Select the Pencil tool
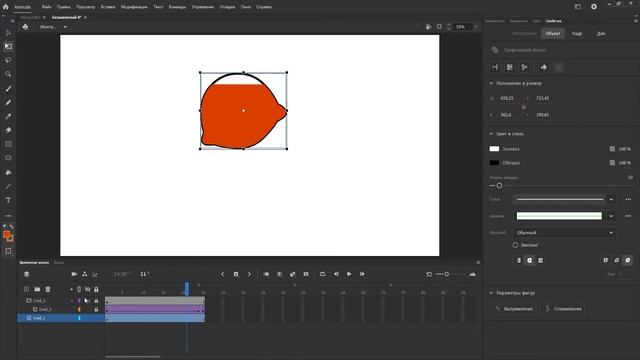The width and height of the screenshot is (640, 360). click(8, 102)
